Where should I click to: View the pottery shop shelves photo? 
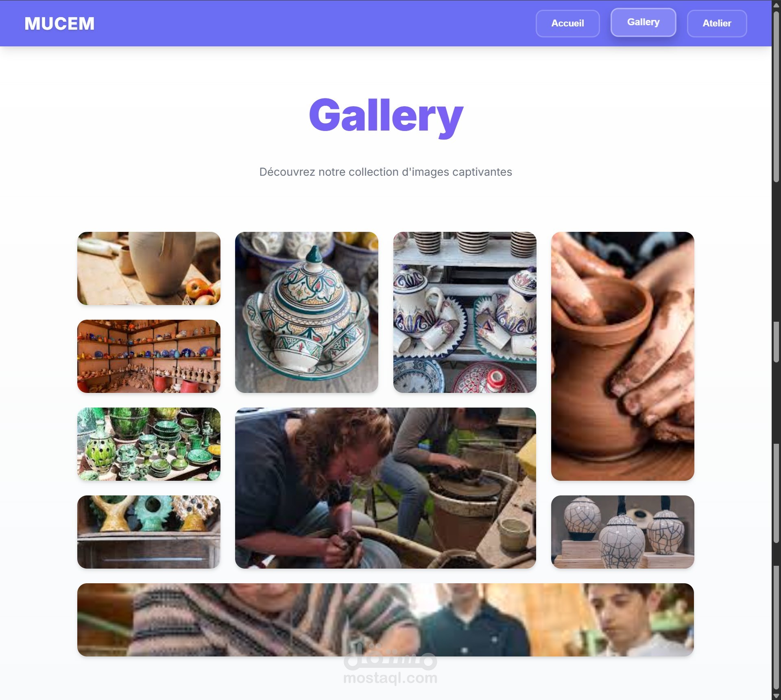pos(149,356)
